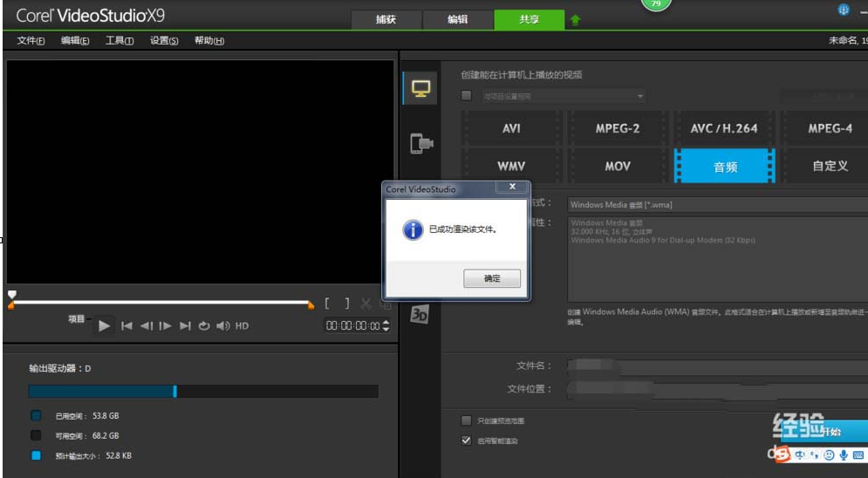
Task: Uncheck the enable smart render checkbox
Action: click(466, 440)
